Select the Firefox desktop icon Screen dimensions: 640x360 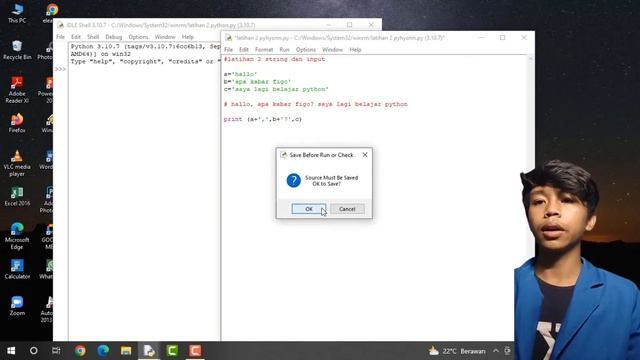click(x=17, y=123)
